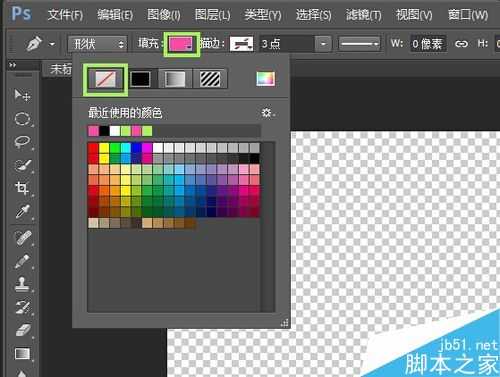Image resolution: width=500 pixels, height=377 pixels.
Task: Open the 视图(V) menu
Action: [414, 15]
